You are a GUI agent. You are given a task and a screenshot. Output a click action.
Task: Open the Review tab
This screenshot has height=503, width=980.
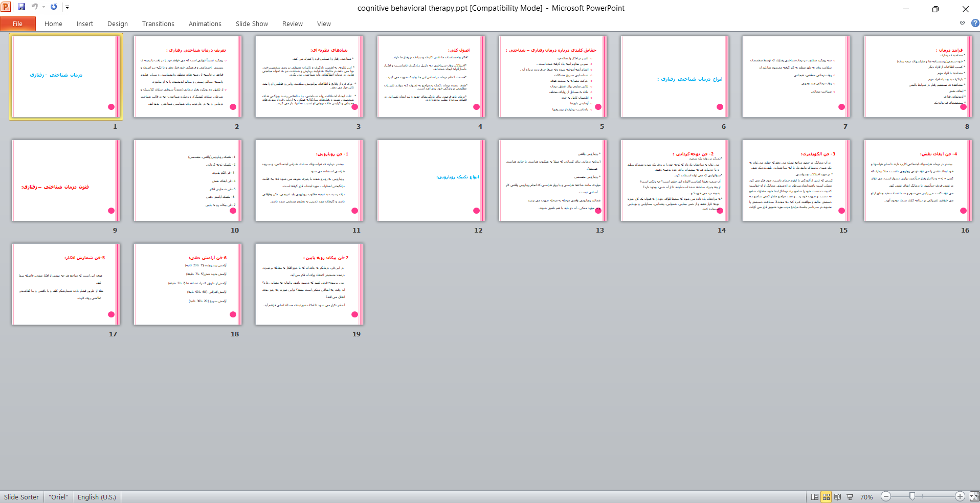[293, 24]
